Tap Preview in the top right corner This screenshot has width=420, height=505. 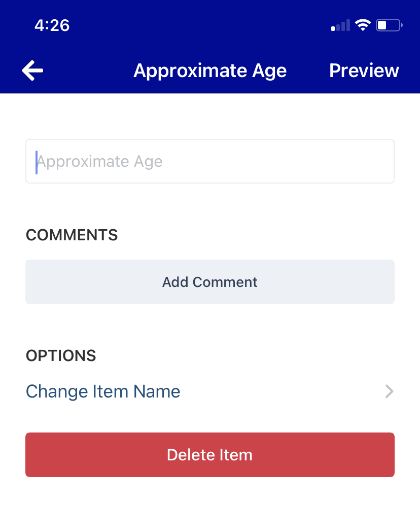click(x=364, y=70)
